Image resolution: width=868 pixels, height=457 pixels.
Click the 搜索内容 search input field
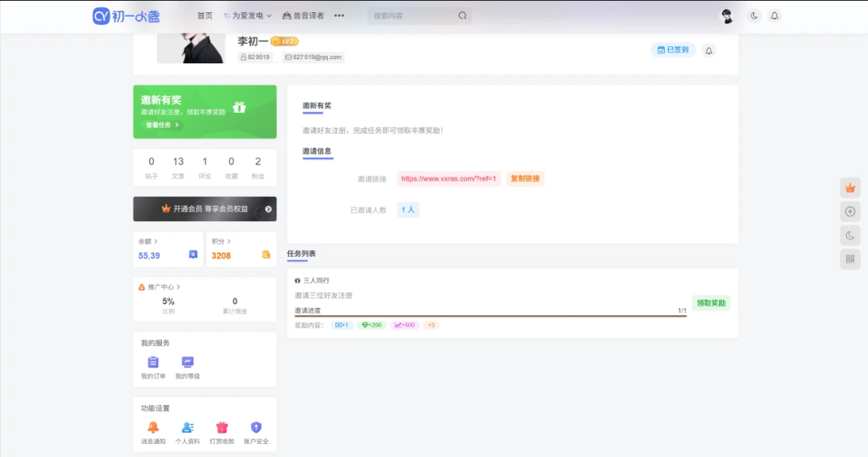(x=413, y=15)
